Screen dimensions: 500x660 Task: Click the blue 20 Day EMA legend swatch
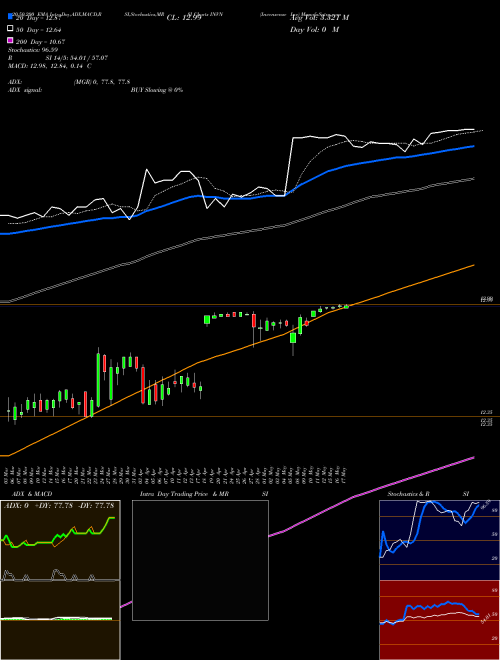pos(11,17)
